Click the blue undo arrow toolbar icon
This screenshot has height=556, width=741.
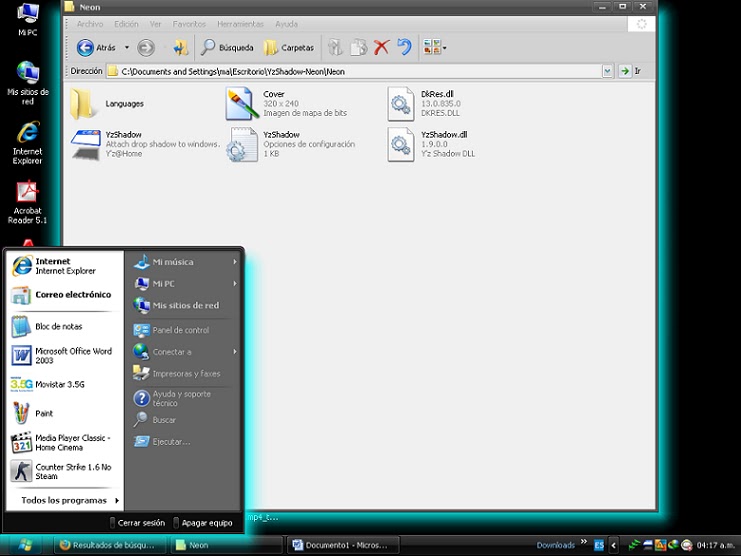tap(404, 47)
